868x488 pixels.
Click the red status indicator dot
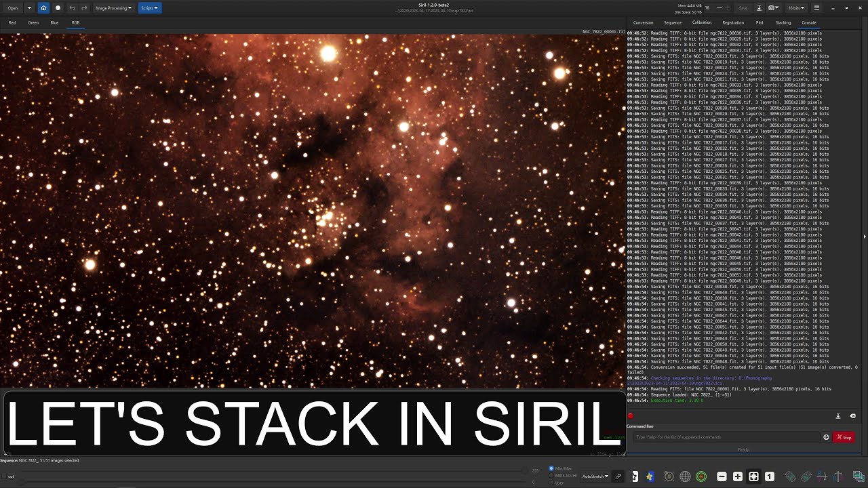[630, 416]
